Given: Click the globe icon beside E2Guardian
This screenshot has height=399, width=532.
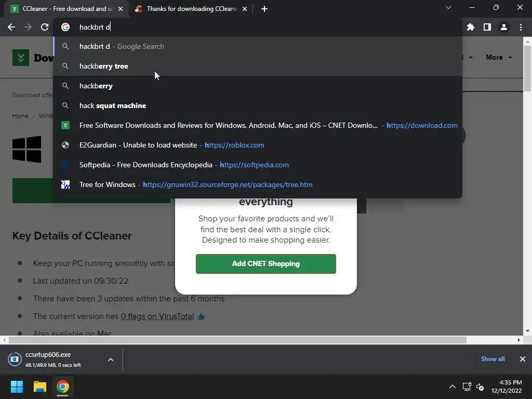Looking at the screenshot, I should (65, 145).
